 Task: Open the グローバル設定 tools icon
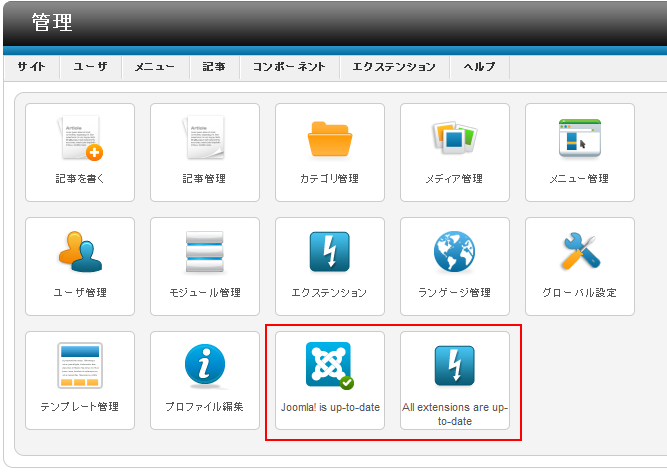coord(580,251)
